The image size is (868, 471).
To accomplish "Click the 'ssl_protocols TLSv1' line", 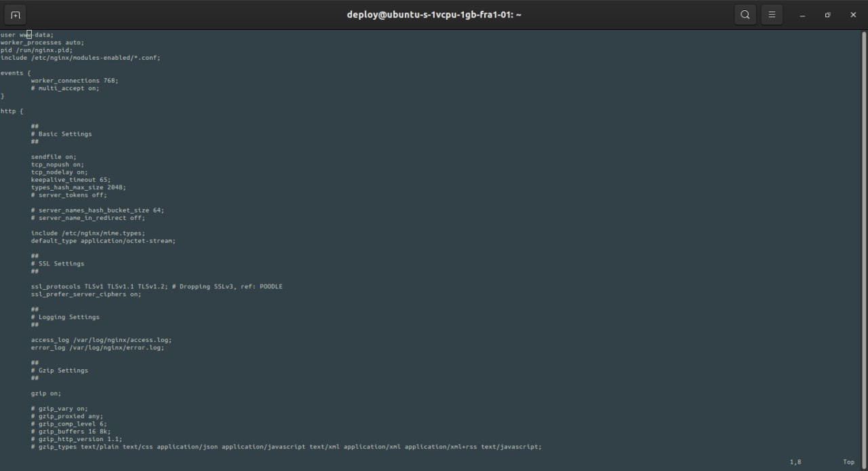I will (x=157, y=286).
